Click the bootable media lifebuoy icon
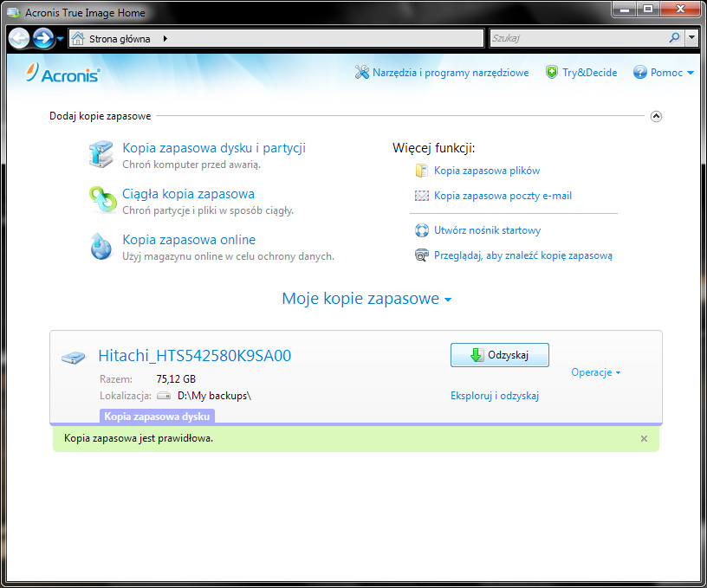707x588 pixels. [x=422, y=230]
